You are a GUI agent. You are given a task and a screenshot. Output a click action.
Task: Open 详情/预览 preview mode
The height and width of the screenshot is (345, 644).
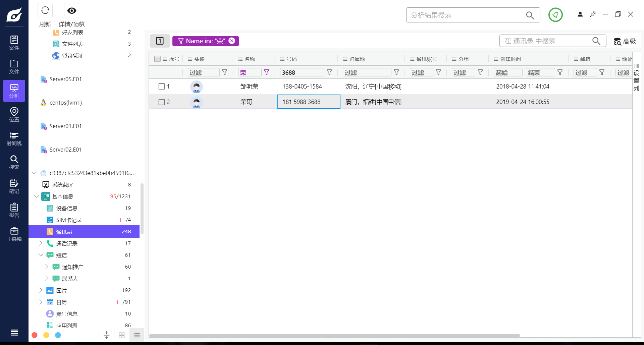coord(71,10)
